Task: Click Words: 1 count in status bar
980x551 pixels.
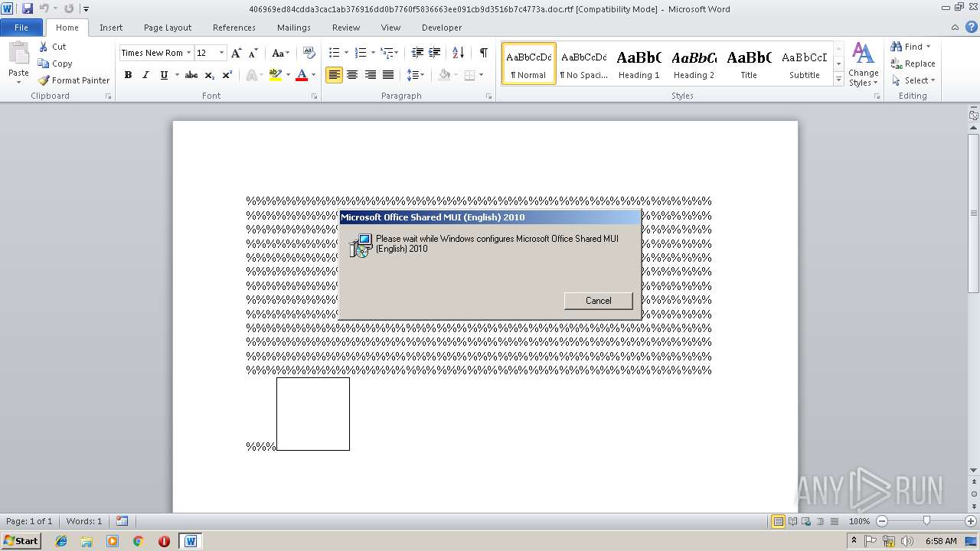Action: coord(84,521)
